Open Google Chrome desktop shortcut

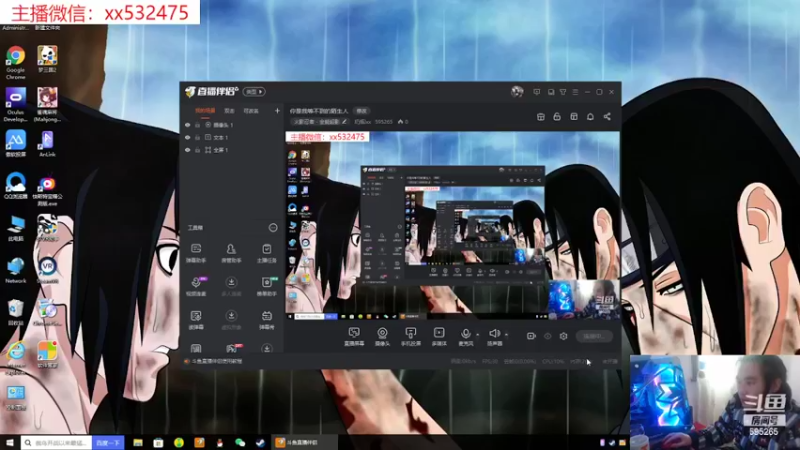click(x=16, y=63)
